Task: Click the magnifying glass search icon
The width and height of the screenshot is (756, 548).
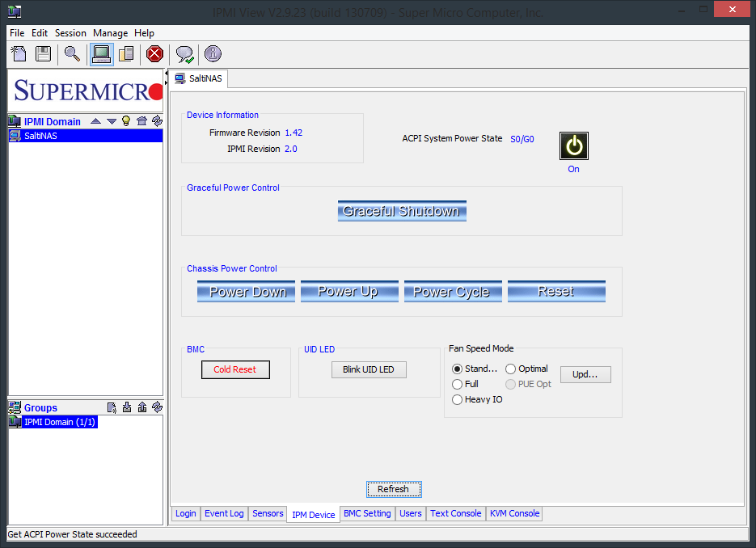Action: coord(72,54)
